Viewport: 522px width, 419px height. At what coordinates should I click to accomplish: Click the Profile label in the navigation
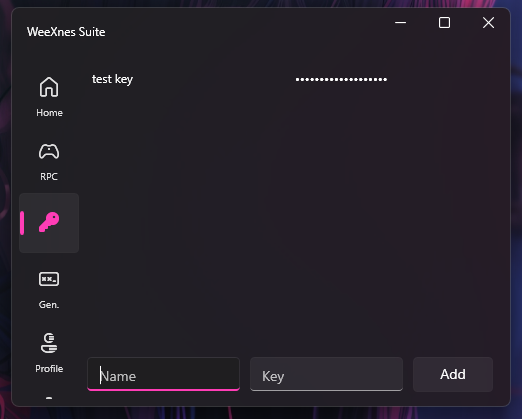pyautogui.click(x=49, y=369)
